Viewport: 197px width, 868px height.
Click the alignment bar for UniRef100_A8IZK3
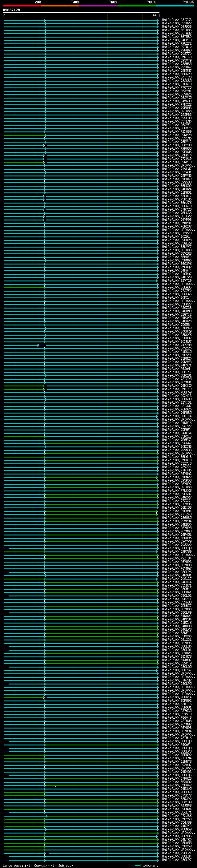(81, 20)
